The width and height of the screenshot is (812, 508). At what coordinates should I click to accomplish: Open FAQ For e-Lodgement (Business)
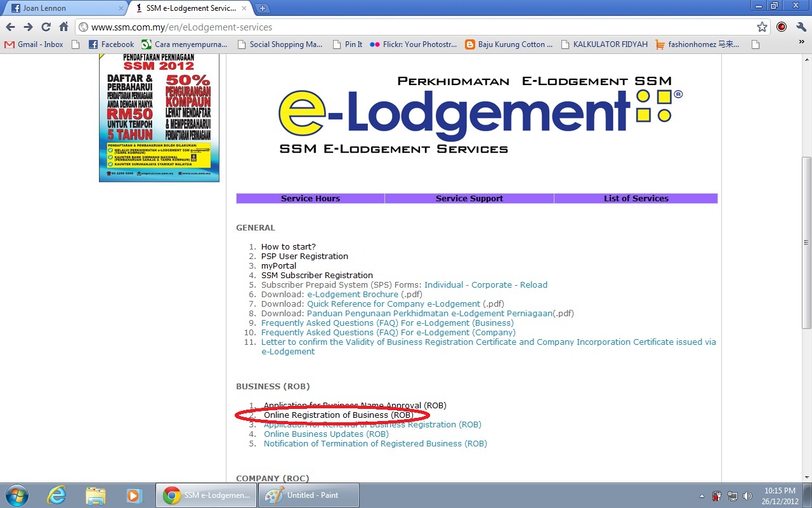[x=388, y=323]
